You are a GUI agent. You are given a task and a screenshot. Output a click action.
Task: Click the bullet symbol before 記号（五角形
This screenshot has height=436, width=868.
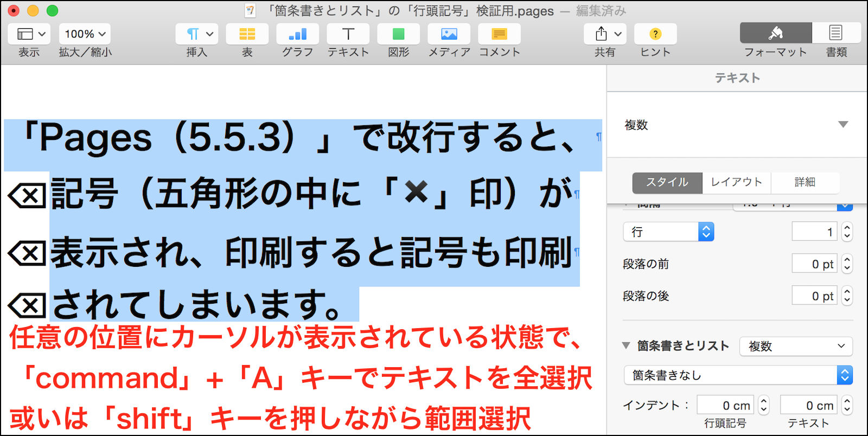[27, 196]
